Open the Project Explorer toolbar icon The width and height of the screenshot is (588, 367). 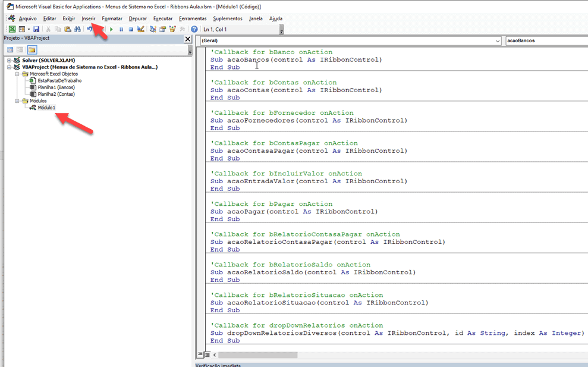153,29
